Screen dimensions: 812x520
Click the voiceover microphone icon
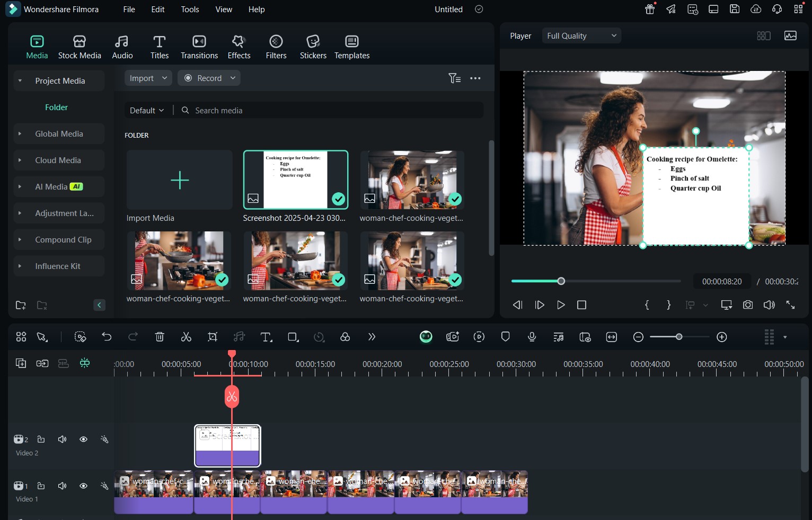(532, 337)
